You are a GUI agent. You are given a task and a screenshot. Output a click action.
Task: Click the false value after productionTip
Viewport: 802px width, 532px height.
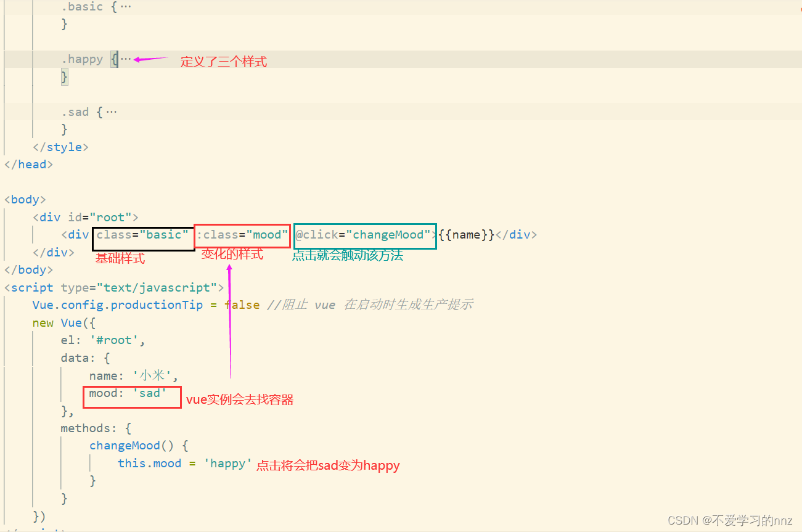point(242,305)
